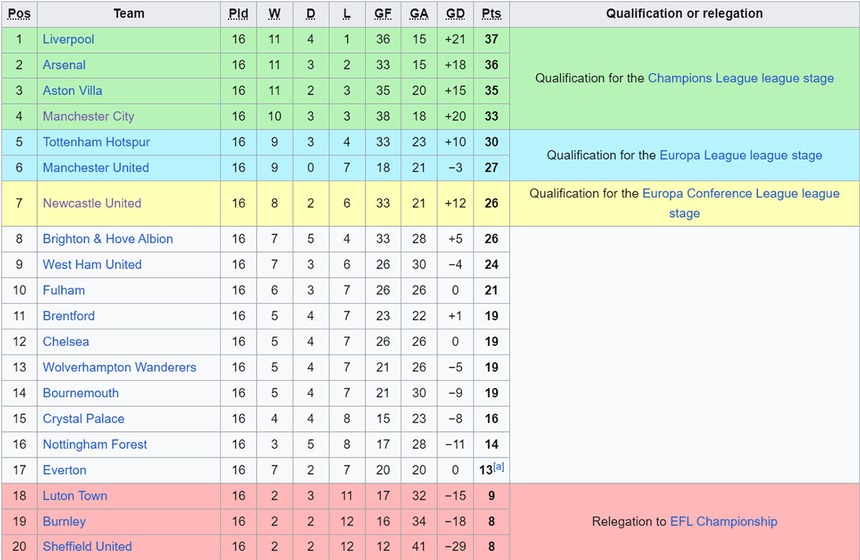
Task: Open the Sheffield United link
Action: pyautogui.click(x=87, y=547)
